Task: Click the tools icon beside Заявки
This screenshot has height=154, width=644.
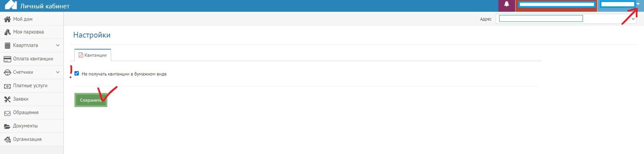Action: coord(7,99)
